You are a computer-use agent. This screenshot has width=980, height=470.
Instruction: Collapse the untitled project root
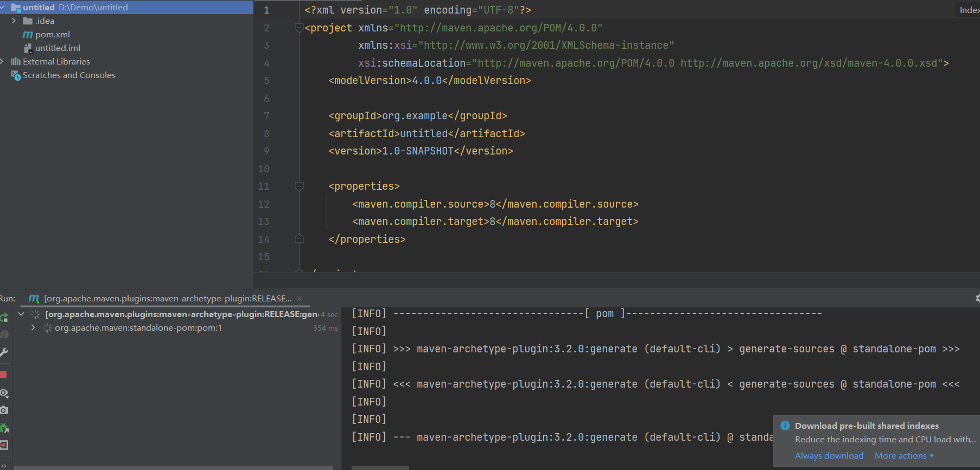click(x=3, y=7)
